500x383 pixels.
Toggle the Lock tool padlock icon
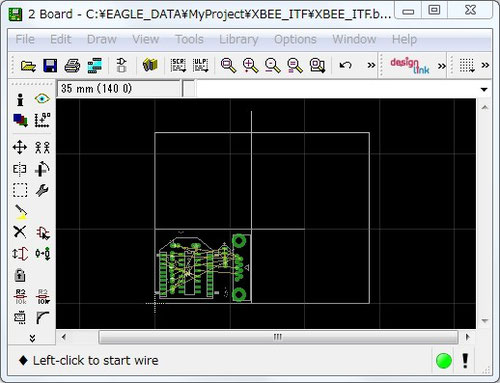click(20, 275)
